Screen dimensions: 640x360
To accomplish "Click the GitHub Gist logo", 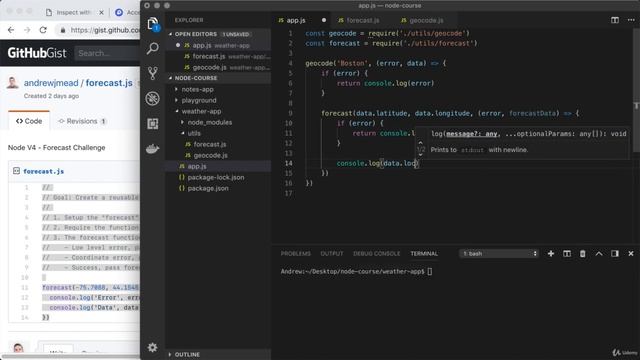I will (37, 53).
